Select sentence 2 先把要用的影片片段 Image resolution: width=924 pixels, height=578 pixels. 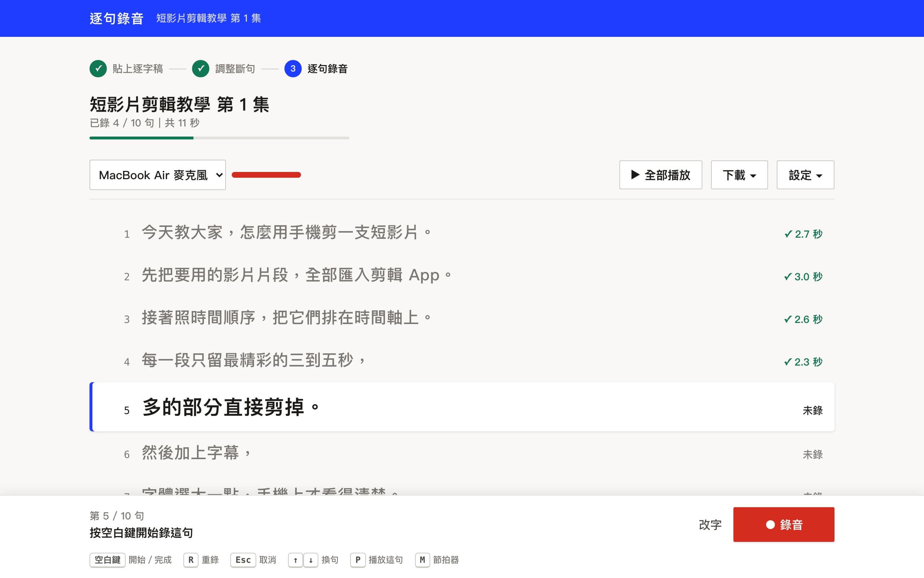coord(462,276)
